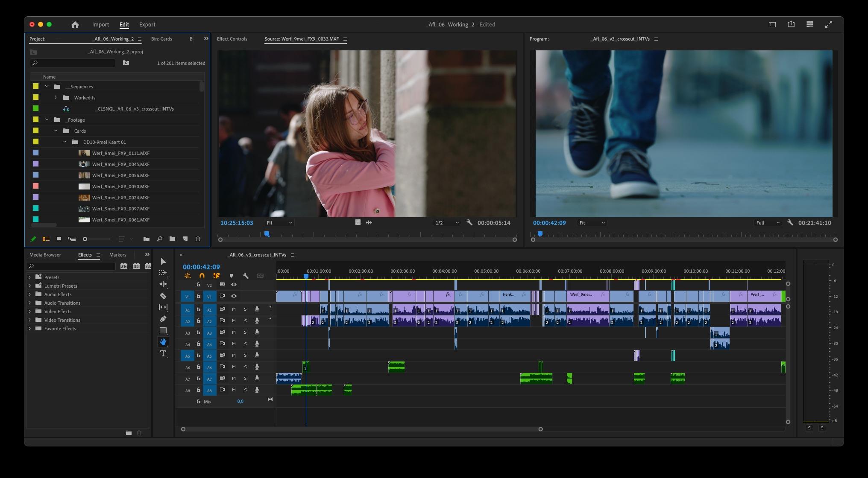868x478 pixels.
Task: Toggle Snap with the magnet icon
Action: [202, 276]
